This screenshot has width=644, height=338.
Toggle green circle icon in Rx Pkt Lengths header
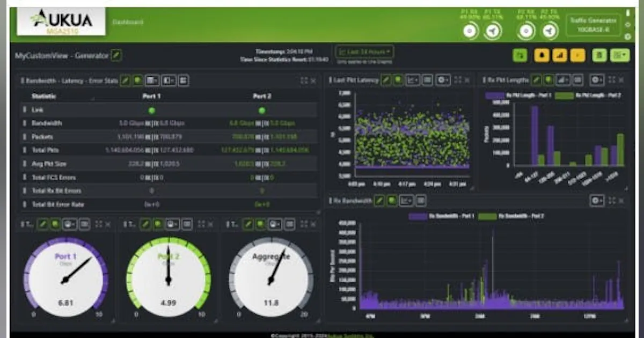coord(548,80)
